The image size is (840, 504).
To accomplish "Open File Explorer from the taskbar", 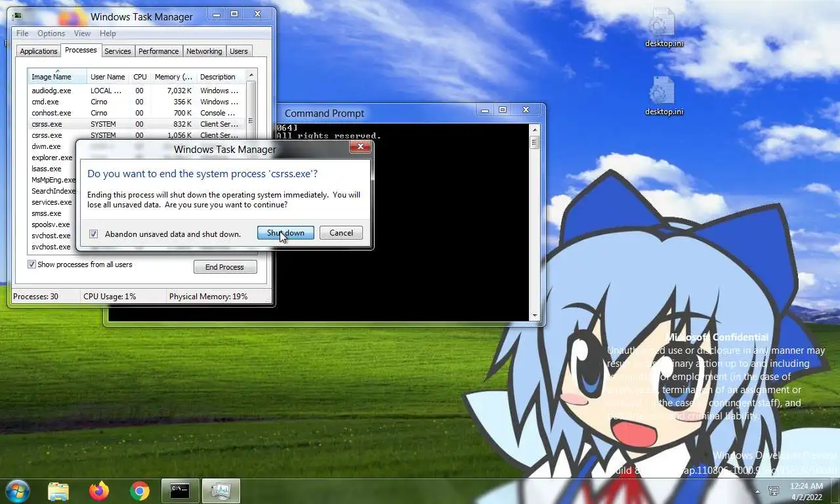I will (58, 491).
